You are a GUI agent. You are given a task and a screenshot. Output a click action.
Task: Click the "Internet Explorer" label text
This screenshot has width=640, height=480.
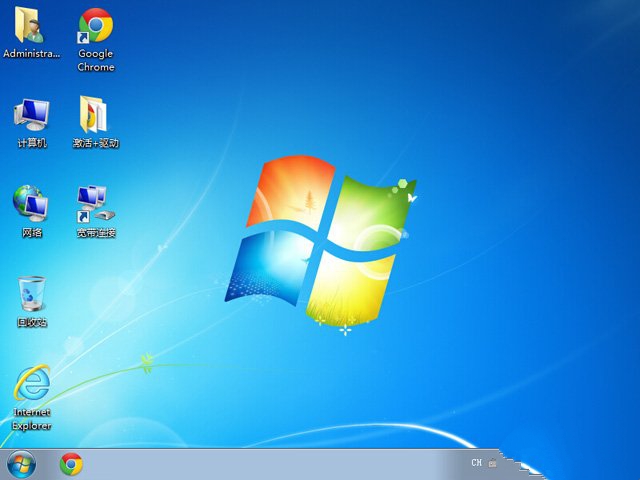pyautogui.click(x=31, y=418)
